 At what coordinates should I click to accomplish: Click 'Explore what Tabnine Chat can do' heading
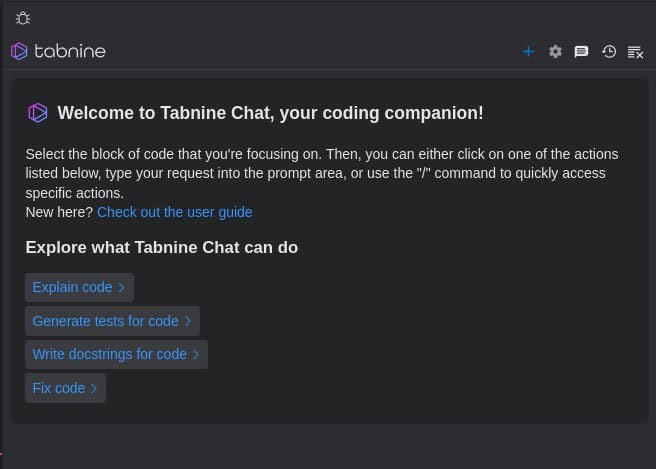(x=161, y=247)
